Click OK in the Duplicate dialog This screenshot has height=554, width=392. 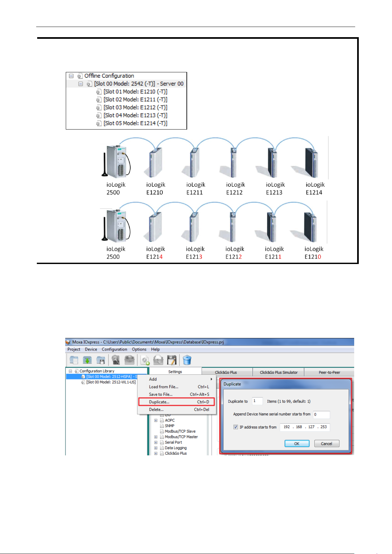point(297,444)
